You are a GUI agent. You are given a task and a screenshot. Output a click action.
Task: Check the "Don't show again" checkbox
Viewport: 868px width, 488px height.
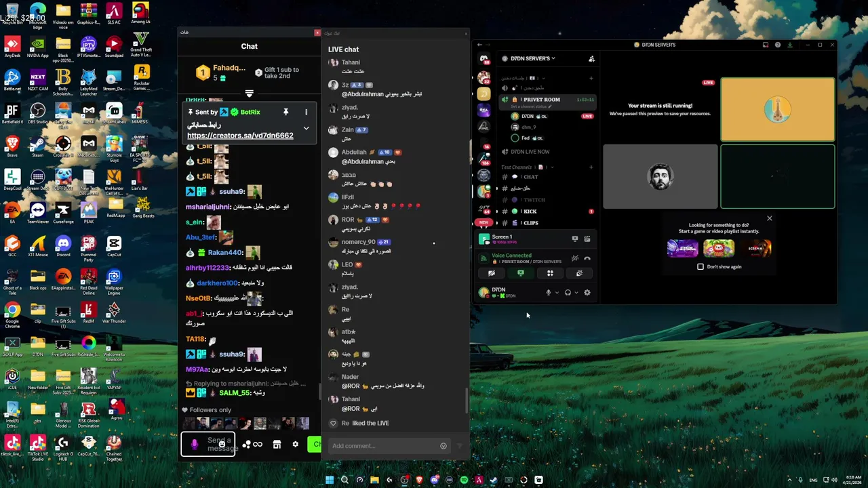coord(701,266)
